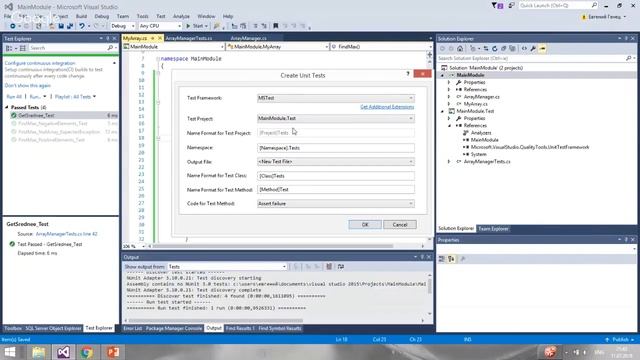This screenshot has width=640, height=360.
Task: Switch to Team Explorer tab
Action: click(x=493, y=229)
